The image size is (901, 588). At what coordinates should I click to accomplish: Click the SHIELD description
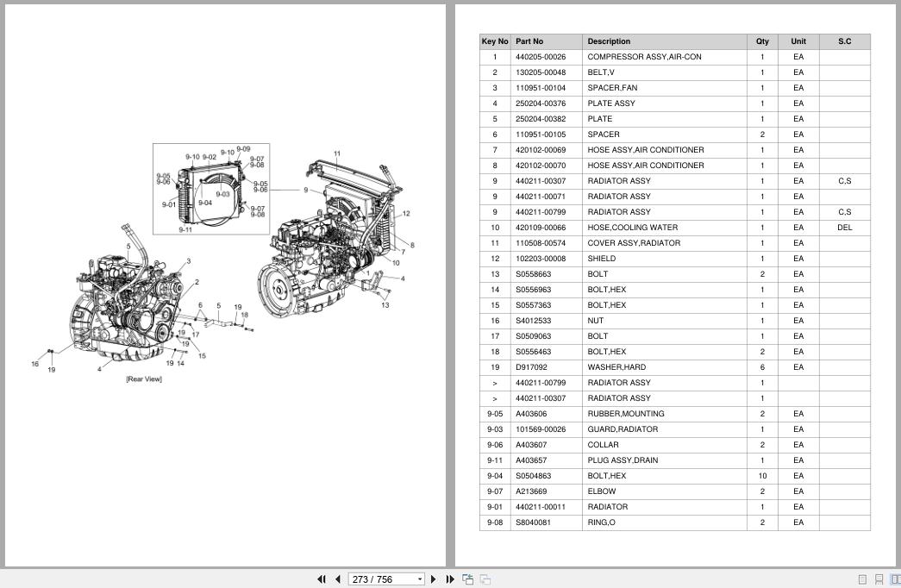602,259
